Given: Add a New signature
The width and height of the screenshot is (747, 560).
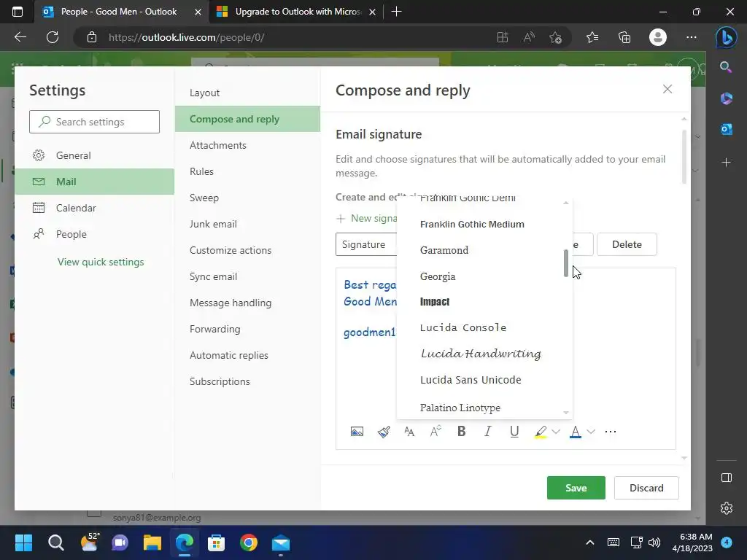Looking at the screenshot, I should coord(367,218).
